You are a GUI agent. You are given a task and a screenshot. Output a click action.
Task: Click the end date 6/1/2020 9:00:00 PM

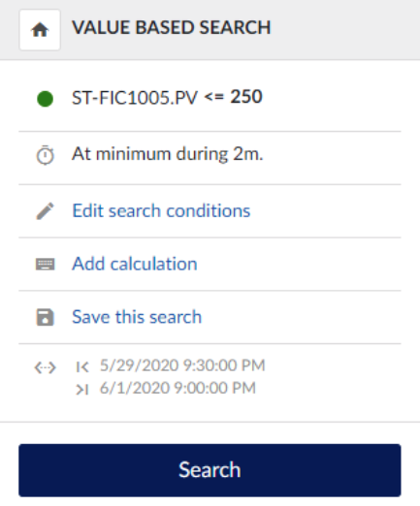point(178,388)
